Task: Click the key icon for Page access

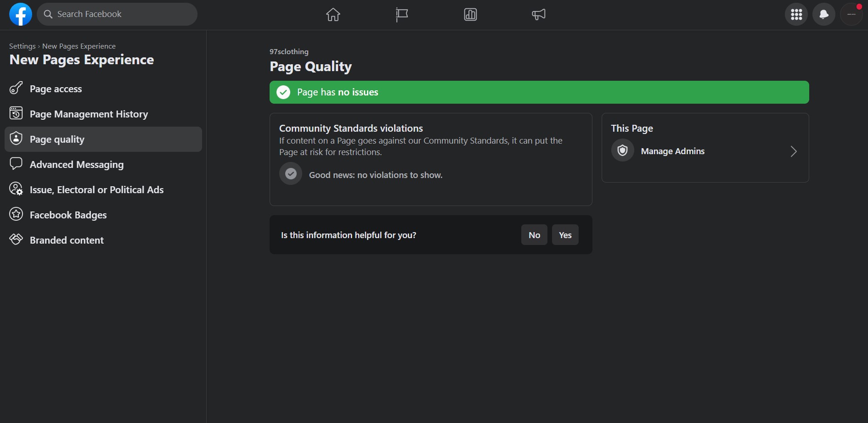Action: (x=16, y=88)
